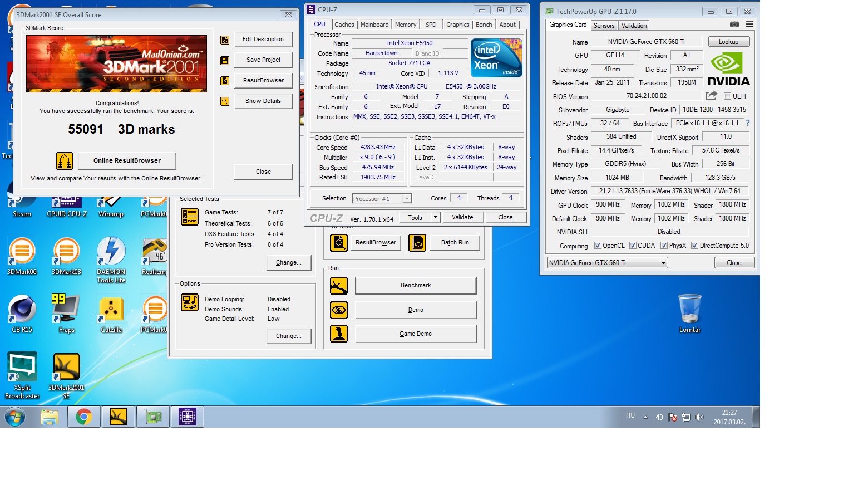This screenshot has height=499, width=868.
Task: Click Change button under Selected Tests
Action: point(289,262)
